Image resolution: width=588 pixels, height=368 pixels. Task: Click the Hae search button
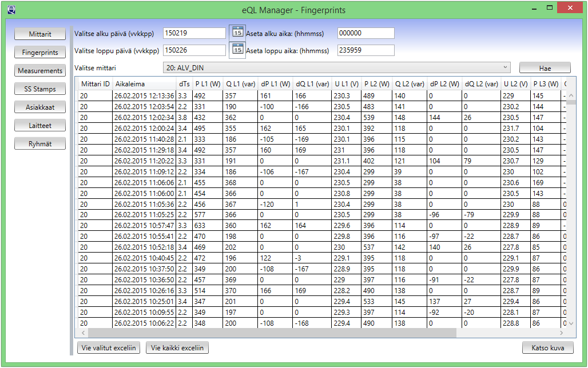click(x=545, y=68)
